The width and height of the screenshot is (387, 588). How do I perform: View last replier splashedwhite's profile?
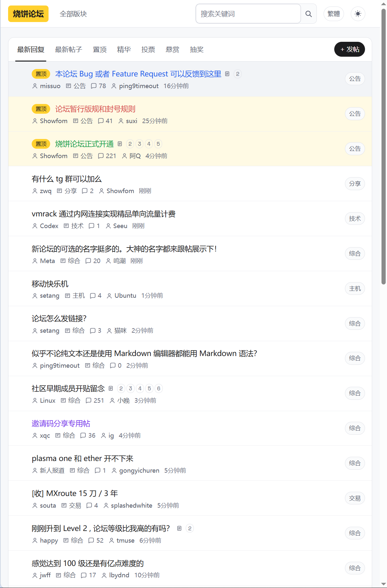pos(132,505)
